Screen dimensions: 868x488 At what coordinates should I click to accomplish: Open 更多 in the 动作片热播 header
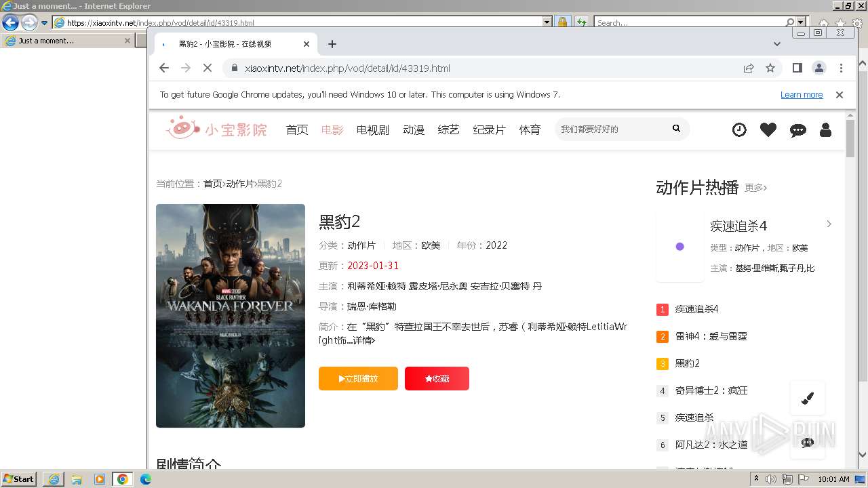click(756, 188)
